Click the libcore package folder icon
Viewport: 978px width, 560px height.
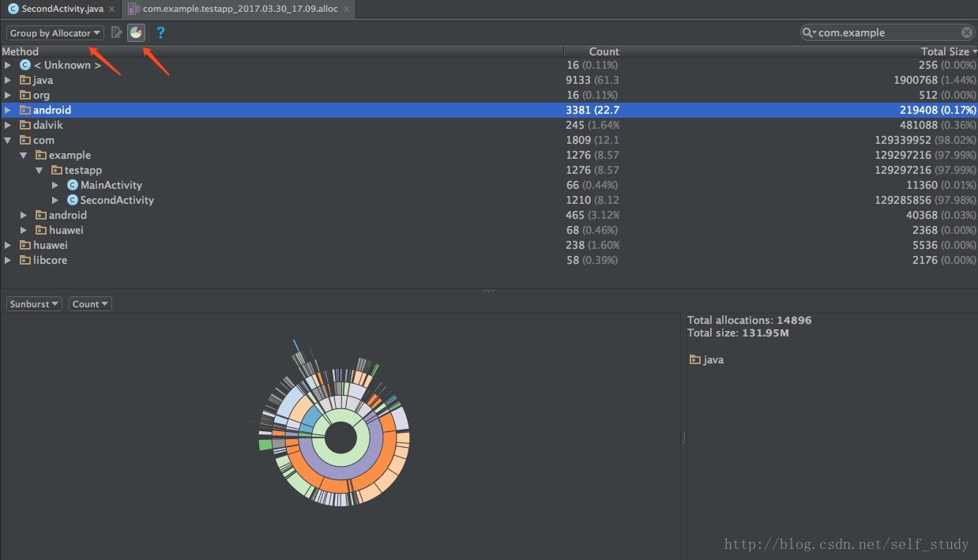click(25, 260)
